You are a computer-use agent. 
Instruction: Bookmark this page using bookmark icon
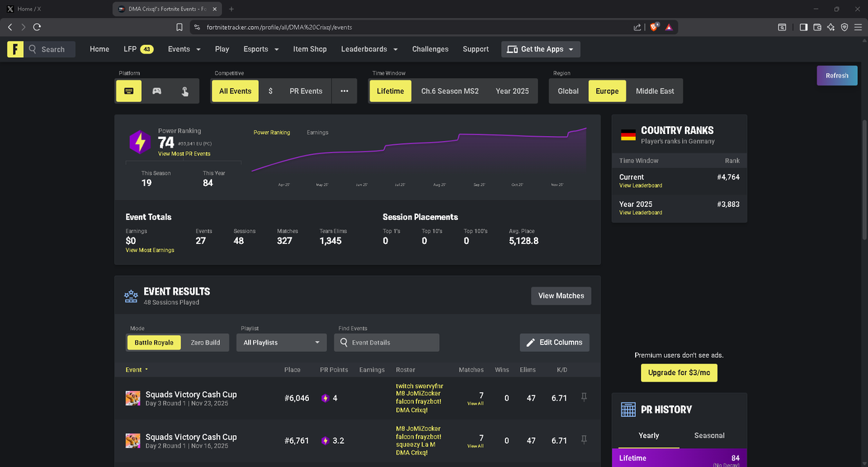pyautogui.click(x=179, y=27)
